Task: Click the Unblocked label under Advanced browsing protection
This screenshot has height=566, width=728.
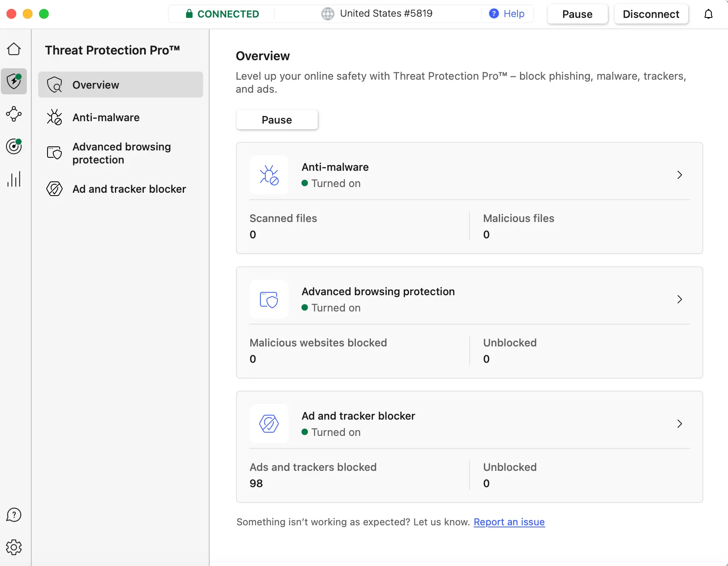Action: [510, 343]
